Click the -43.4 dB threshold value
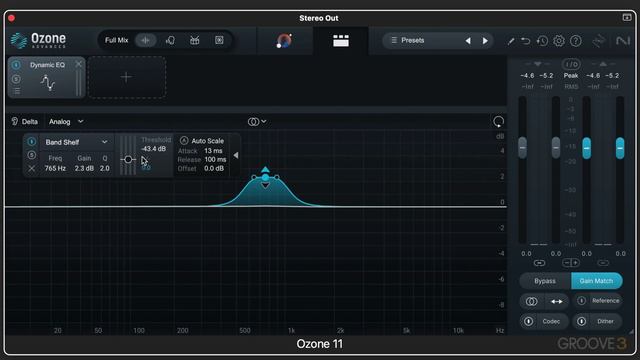Screen dimensions: 640x360 (153, 149)
